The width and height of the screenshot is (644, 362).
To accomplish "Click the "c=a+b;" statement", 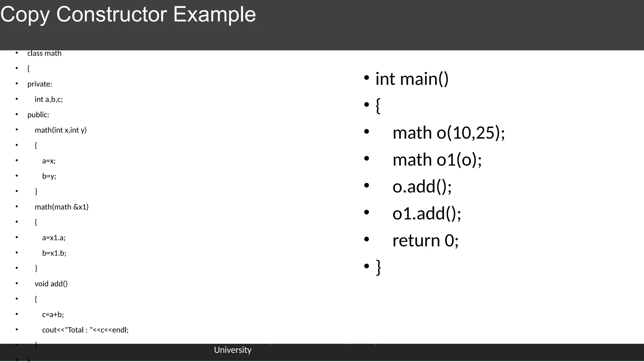I will 53,315.
